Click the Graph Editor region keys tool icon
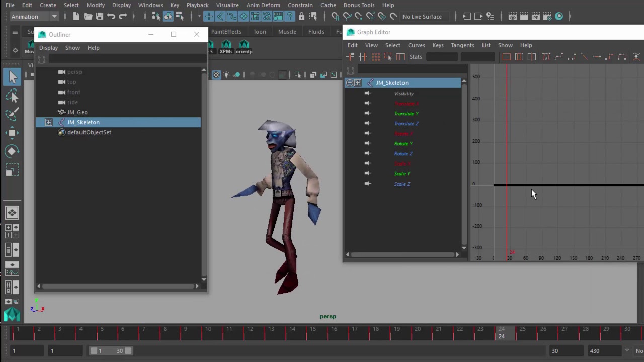This screenshot has height=362, width=644. pyautogui.click(x=388, y=57)
